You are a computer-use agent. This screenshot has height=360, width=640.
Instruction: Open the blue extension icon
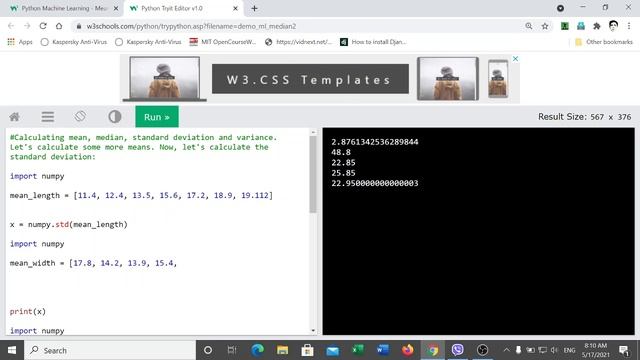(581, 26)
